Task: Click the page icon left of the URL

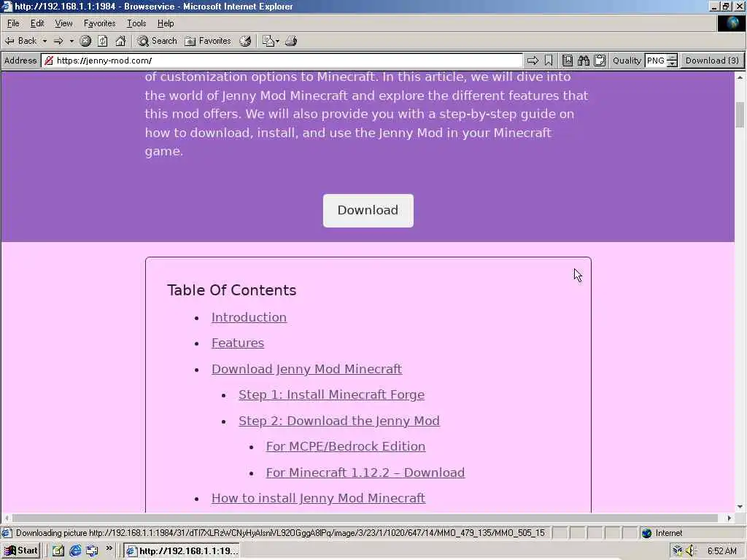Action: click(49, 61)
